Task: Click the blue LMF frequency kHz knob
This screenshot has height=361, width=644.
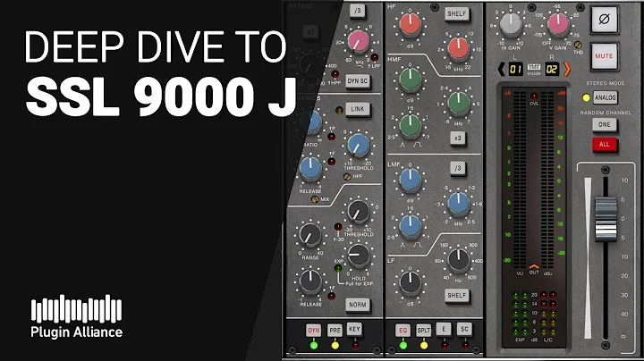Action: (458, 204)
